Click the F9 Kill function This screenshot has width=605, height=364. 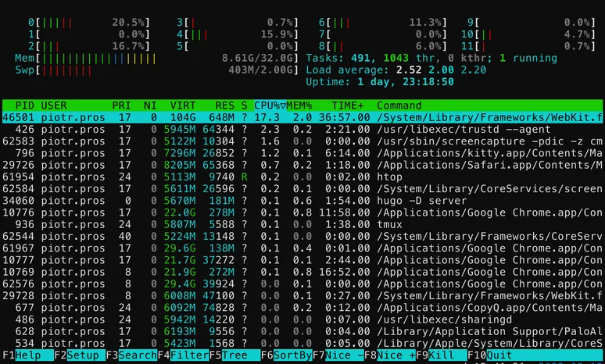442,355
